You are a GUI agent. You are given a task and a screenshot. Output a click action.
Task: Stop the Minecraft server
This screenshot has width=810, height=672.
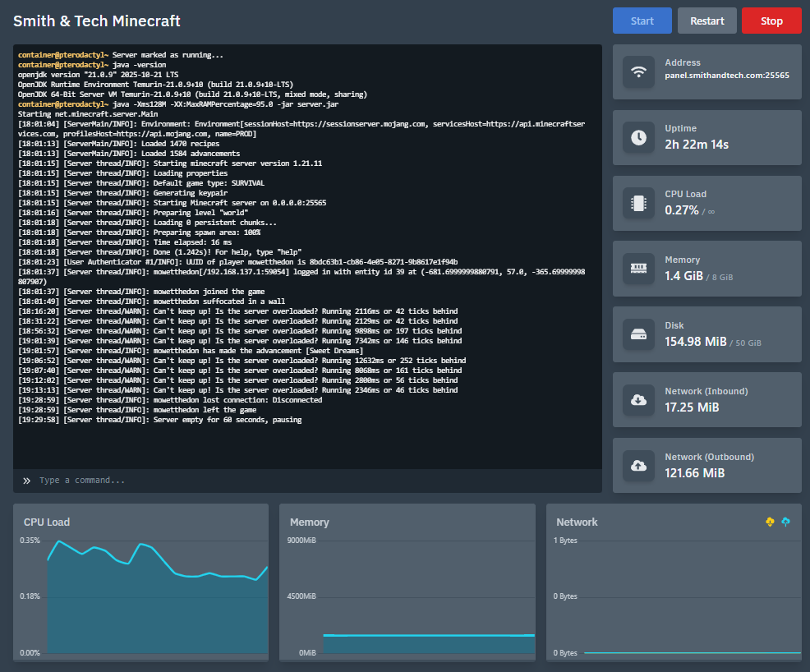pos(771,21)
